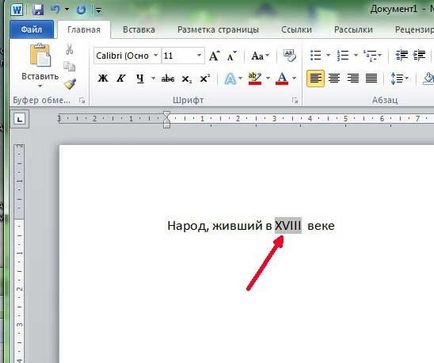Click the word веке in the document
The height and width of the screenshot is (363, 434).
tap(321, 226)
